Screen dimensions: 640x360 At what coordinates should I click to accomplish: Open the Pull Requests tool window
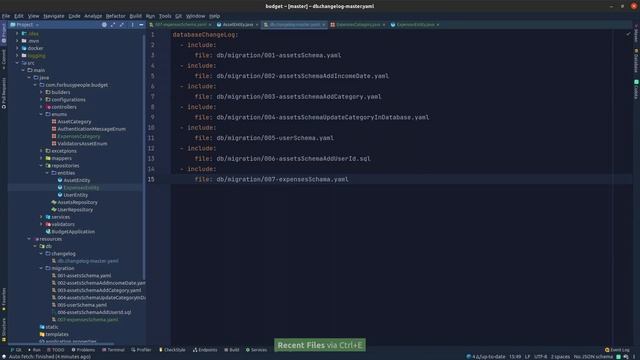tap(4, 93)
